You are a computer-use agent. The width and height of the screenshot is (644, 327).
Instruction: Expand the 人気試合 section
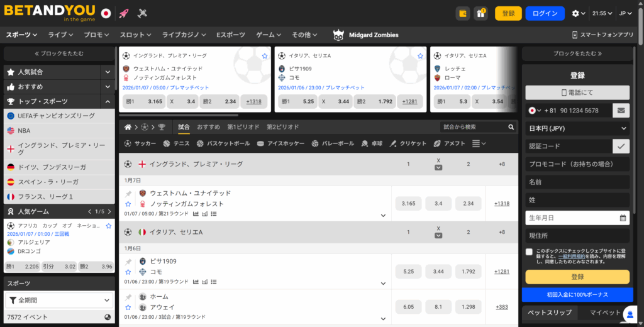tap(108, 72)
